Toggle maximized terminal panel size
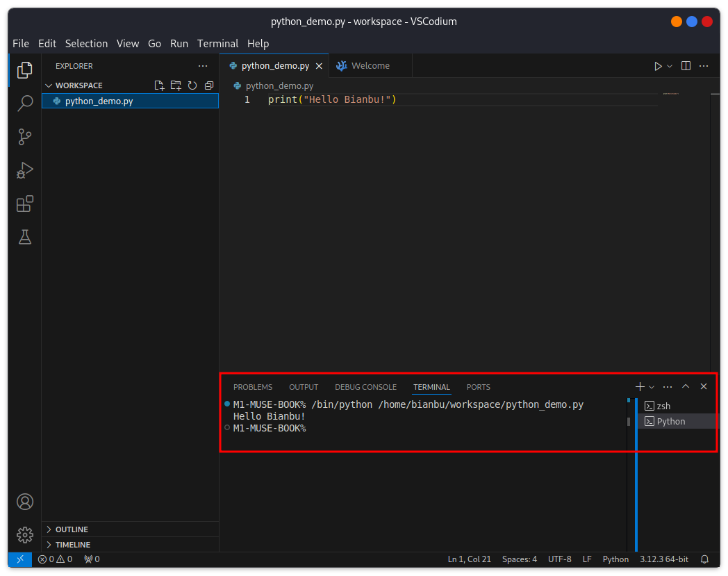728x576 pixels. click(x=686, y=386)
